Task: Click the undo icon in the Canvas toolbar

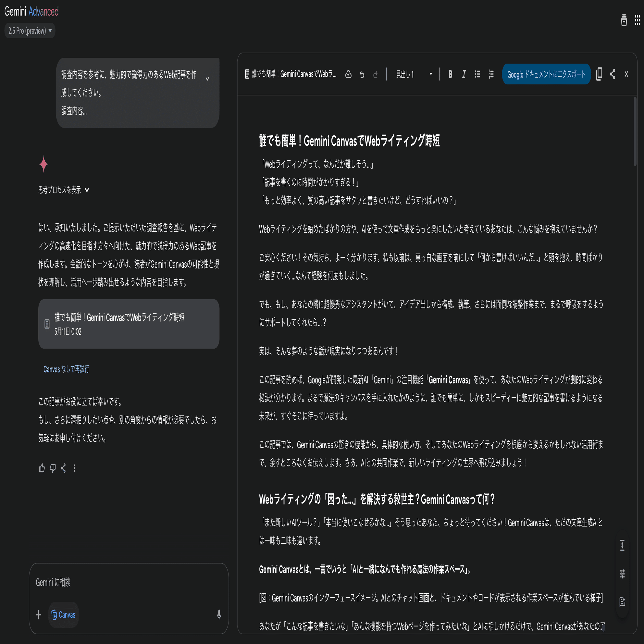Action: click(x=362, y=75)
